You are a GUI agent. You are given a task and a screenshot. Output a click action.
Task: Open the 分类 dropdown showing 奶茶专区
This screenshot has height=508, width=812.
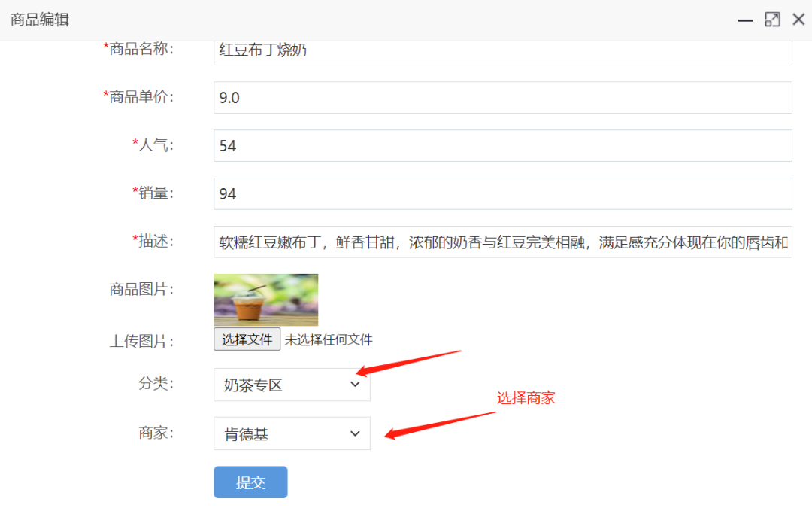[x=292, y=385]
